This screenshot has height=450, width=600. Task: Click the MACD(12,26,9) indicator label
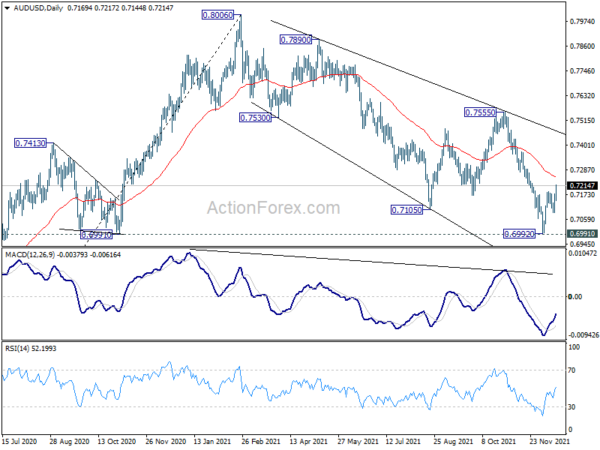tap(30, 254)
